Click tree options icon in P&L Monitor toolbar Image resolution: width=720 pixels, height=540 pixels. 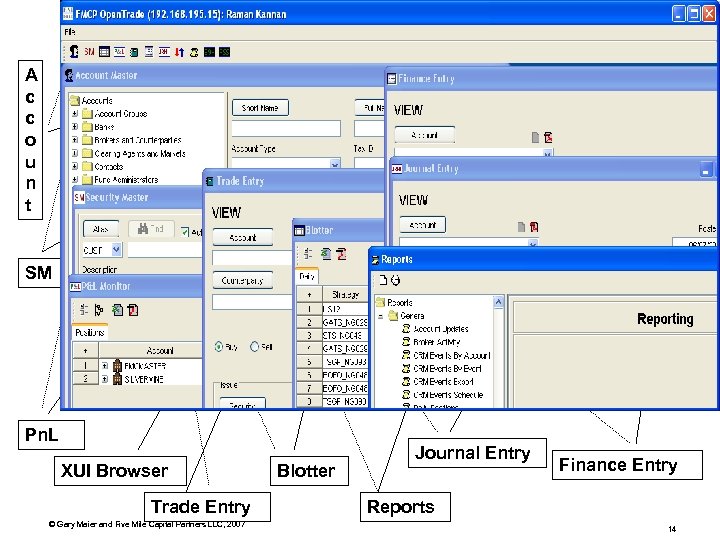coord(84,310)
